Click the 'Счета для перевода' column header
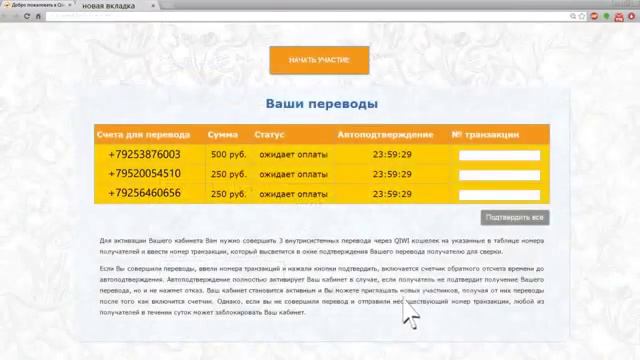The height and width of the screenshot is (360, 640). 143,135
